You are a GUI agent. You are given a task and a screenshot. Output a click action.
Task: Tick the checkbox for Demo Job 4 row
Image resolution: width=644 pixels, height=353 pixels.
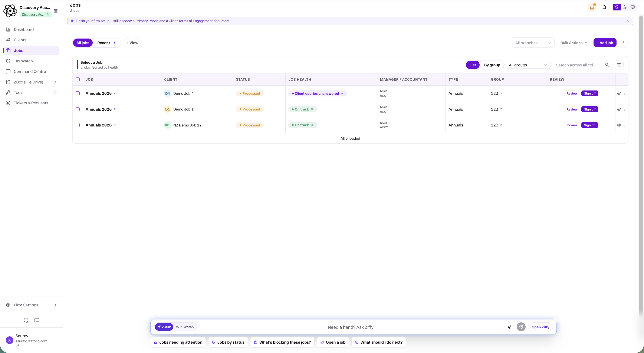click(x=78, y=93)
